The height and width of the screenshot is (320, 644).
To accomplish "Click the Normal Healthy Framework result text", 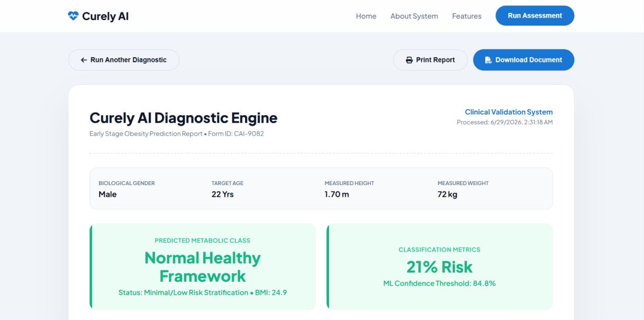I will 203,267.
